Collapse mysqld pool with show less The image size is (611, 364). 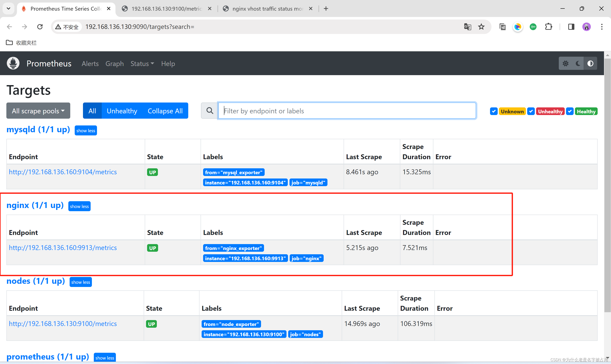[x=86, y=131]
